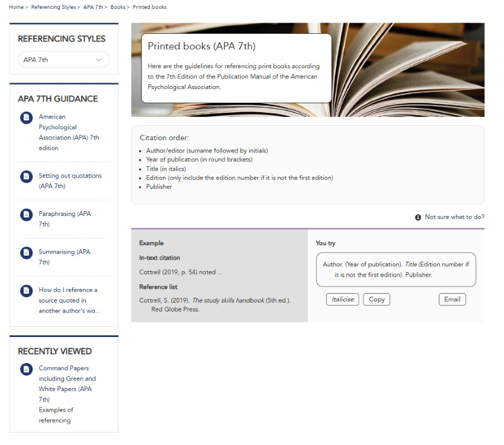Click the Citation order heading
504x445 pixels.
point(164,138)
